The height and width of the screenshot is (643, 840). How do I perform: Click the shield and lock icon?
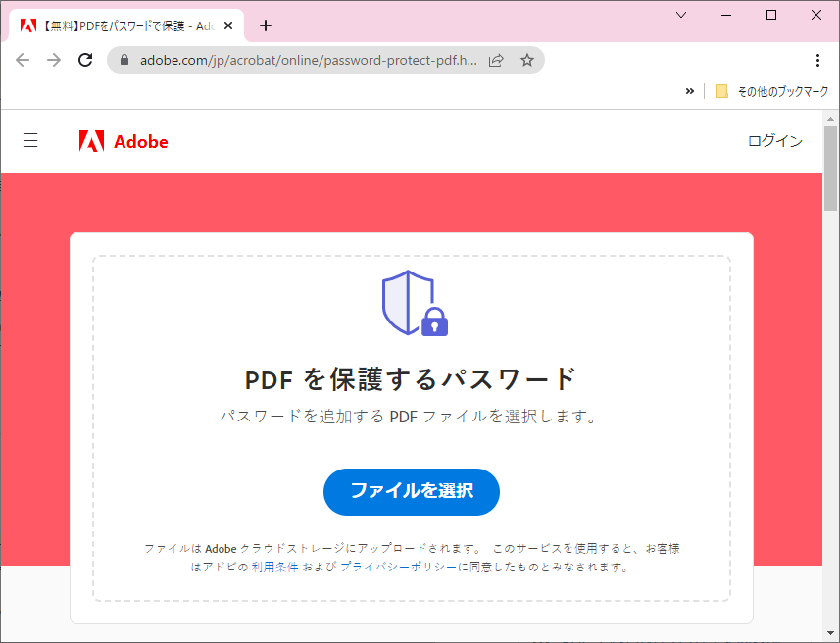pos(414,303)
